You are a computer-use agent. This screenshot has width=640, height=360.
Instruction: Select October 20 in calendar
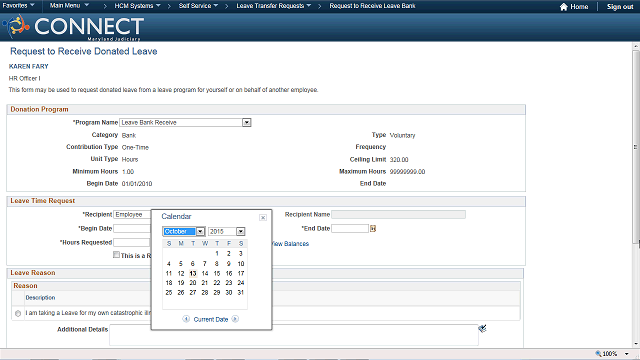(x=193, y=283)
